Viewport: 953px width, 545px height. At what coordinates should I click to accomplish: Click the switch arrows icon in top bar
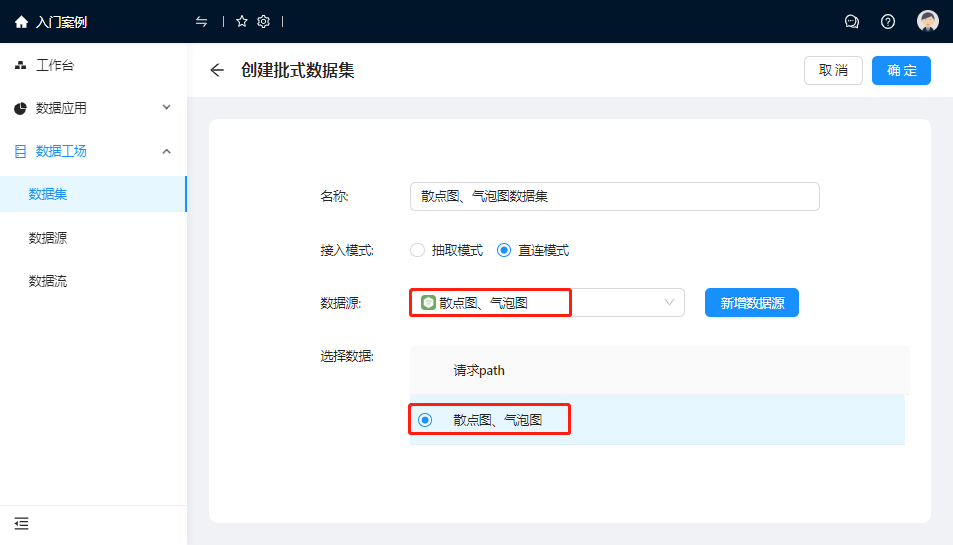202,22
